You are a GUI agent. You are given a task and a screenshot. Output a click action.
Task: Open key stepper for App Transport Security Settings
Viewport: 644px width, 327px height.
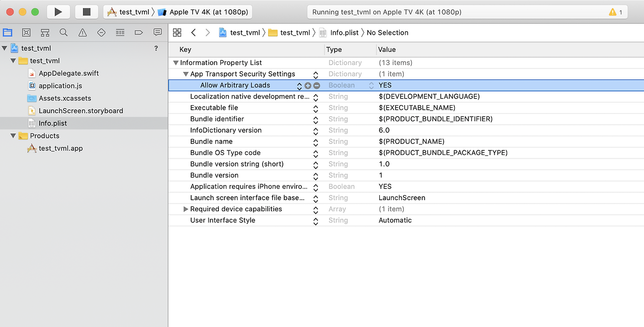tap(316, 75)
